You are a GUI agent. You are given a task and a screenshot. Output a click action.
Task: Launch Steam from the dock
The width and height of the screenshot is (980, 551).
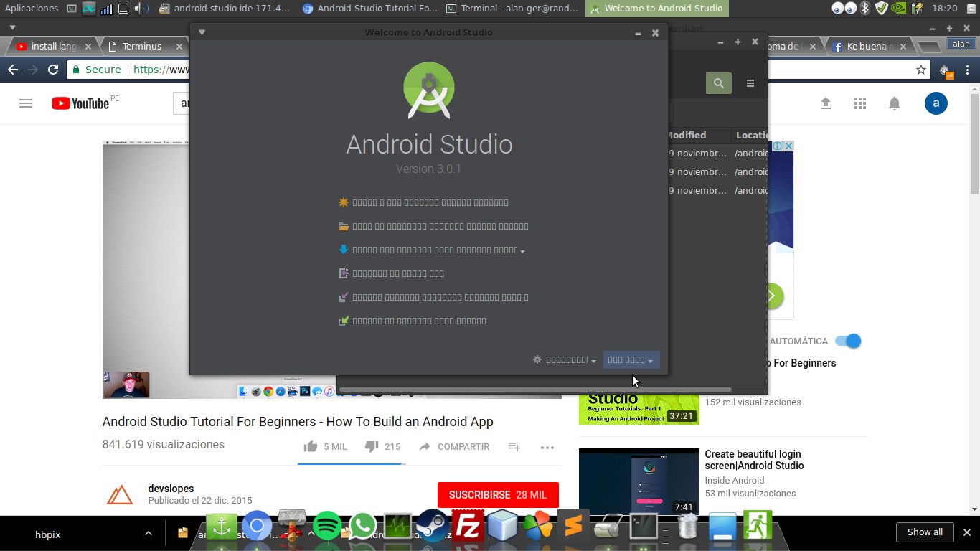tap(431, 526)
